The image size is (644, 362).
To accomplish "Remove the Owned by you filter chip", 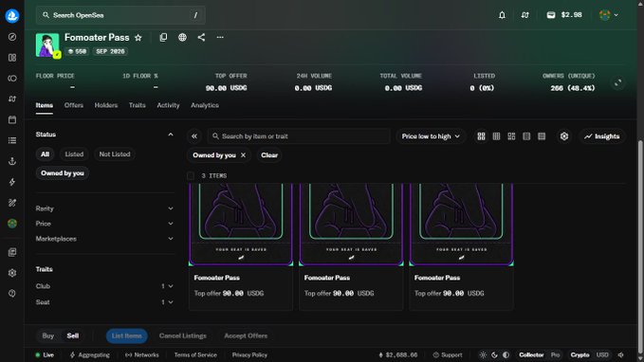I will pyautogui.click(x=243, y=155).
